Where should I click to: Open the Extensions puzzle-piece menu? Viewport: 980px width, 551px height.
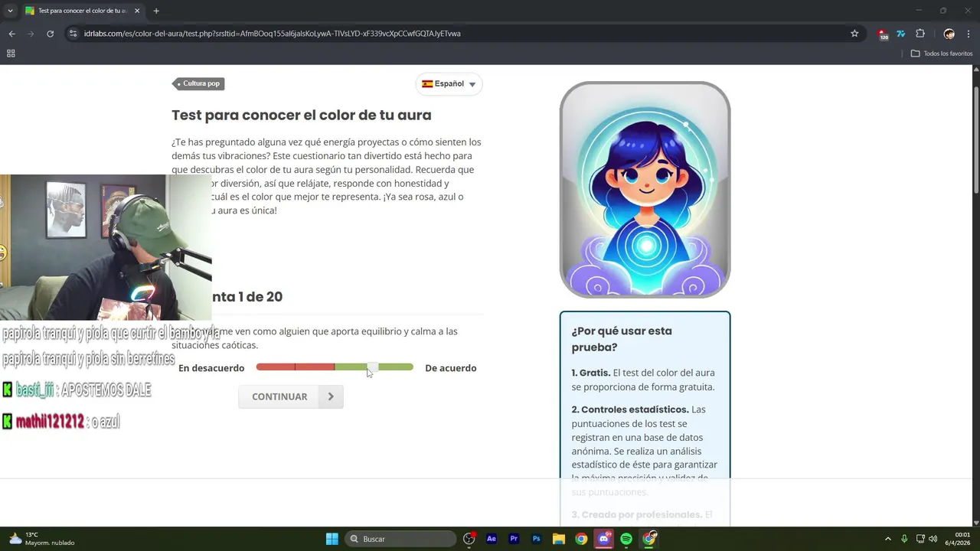[920, 34]
